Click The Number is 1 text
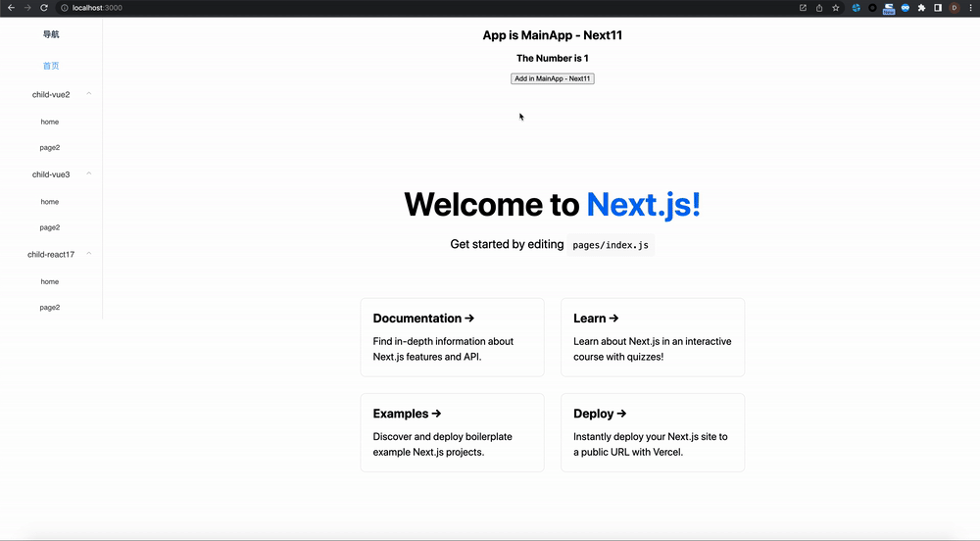The height and width of the screenshot is (541, 980). pyautogui.click(x=553, y=58)
